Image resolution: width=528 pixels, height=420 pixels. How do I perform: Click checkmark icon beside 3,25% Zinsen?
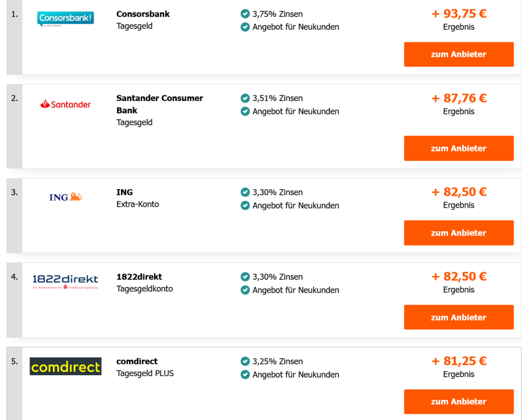point(245,361)
